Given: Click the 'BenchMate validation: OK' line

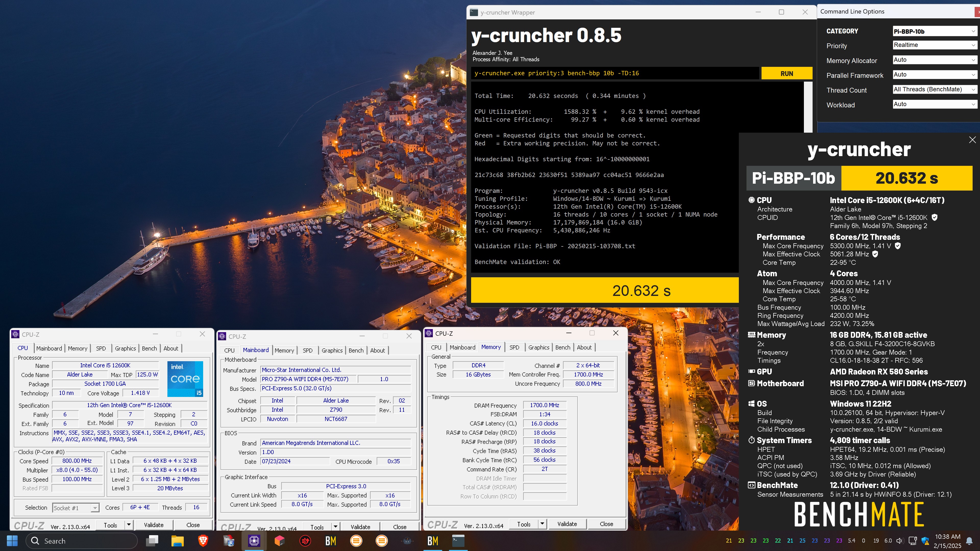Looking at the screenshot, I should click(x=517, y=262).
